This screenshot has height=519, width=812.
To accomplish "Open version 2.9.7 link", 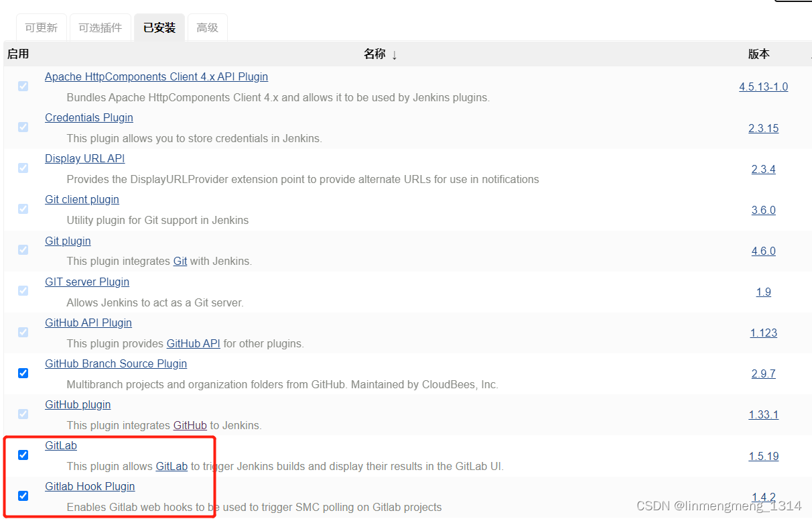I will pyautogui.click(x=764, y=374).
